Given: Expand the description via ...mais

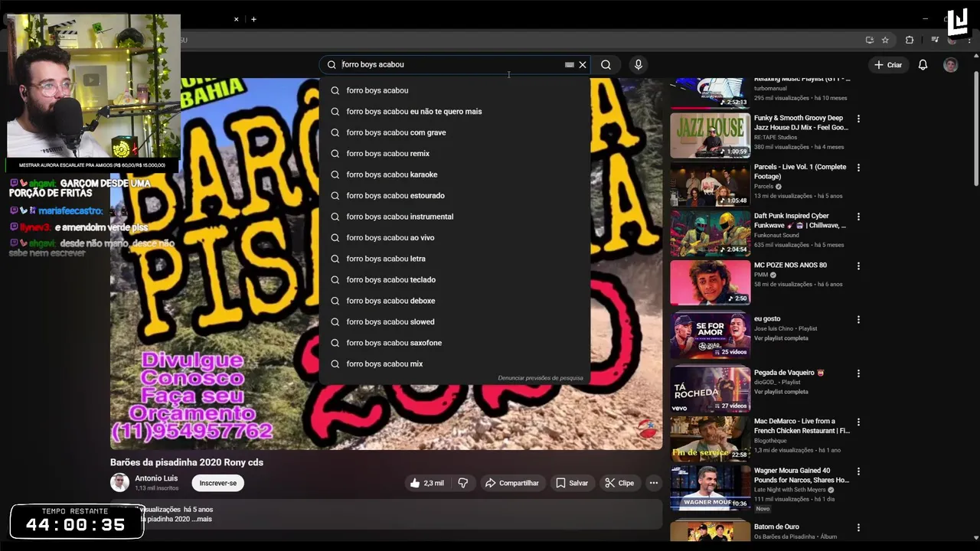Looking at the screenshot, I should click(201, 519).
